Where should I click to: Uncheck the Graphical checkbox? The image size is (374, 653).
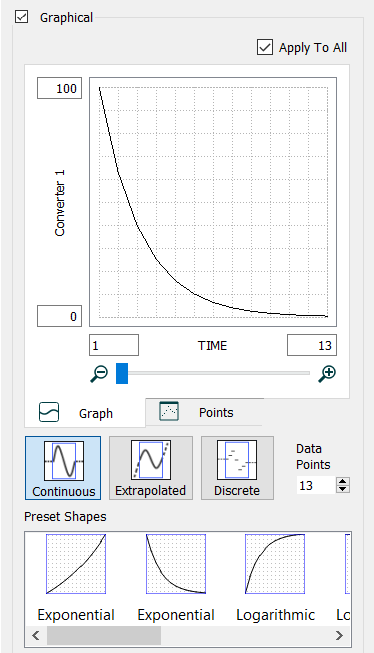click(22, 17)
